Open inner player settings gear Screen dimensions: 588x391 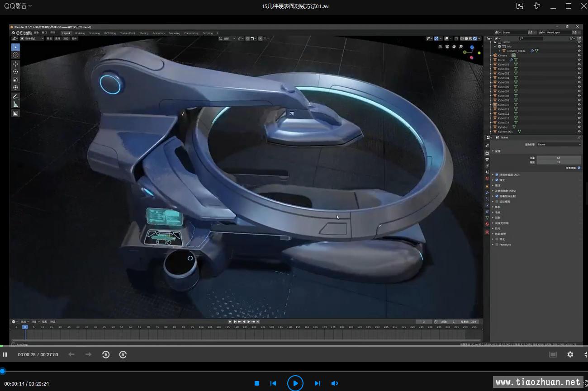pos(570,354)
